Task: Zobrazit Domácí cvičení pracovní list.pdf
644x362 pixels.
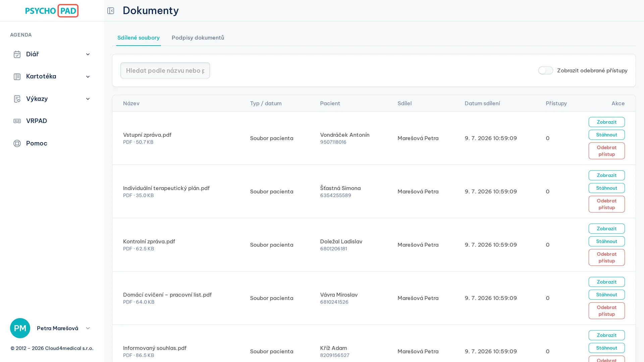Action: pyautogui.click(x=606, y=282)
